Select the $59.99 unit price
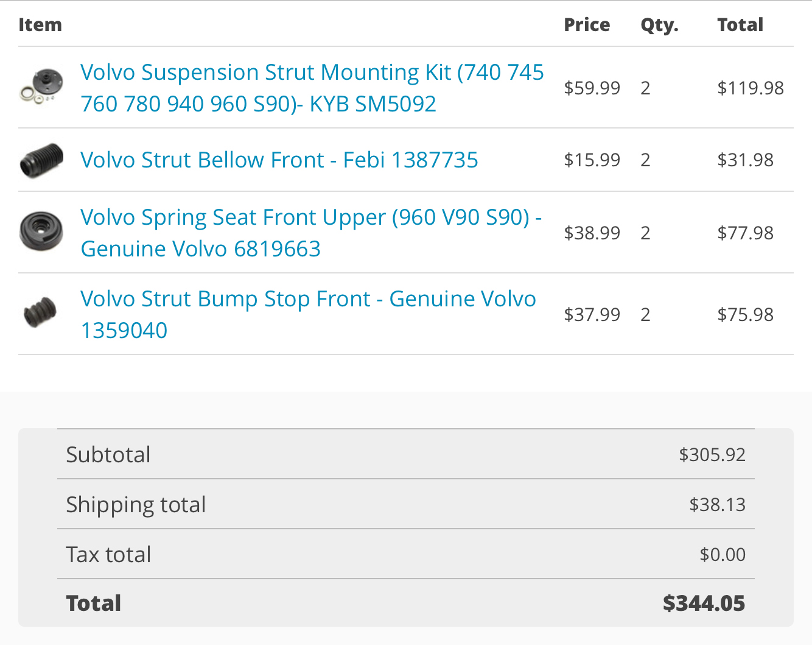This screenshot has width=812, height=645. pos(592,88)
